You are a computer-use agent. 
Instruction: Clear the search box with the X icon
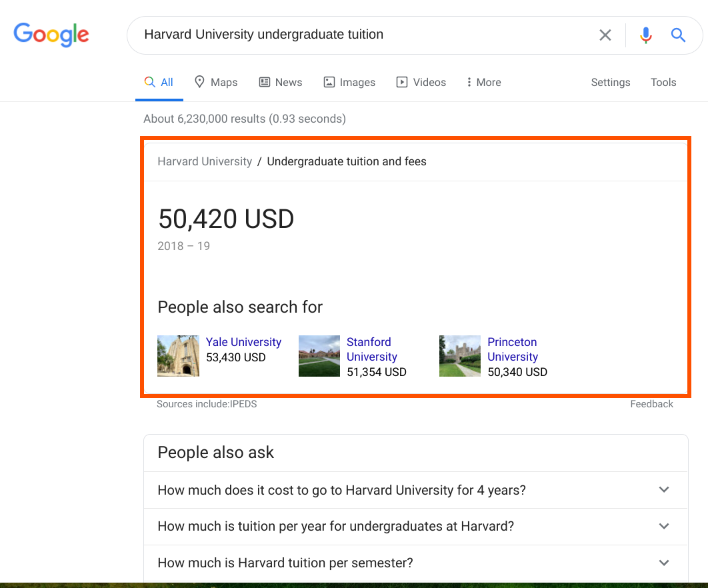click(x=605, y=35)
